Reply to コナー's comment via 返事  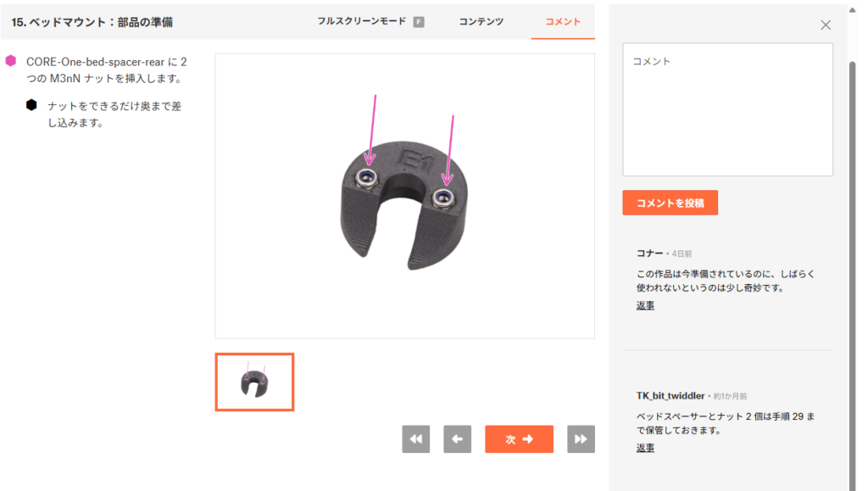point(645,305)
